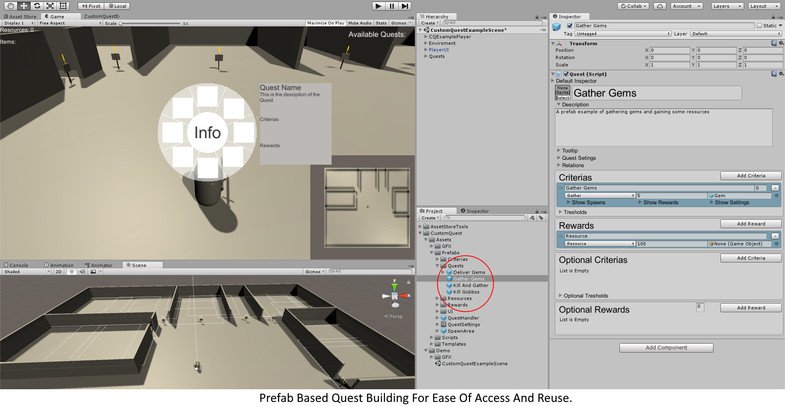Click Add Criteria under Criterias
The height and width of the screenshot is (406, 785).
pyautogui.click(x=750, y=176)
